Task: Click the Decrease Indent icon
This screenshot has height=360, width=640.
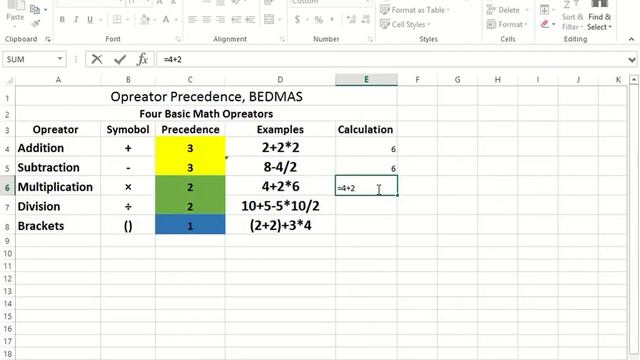Action: coord(236,20)
